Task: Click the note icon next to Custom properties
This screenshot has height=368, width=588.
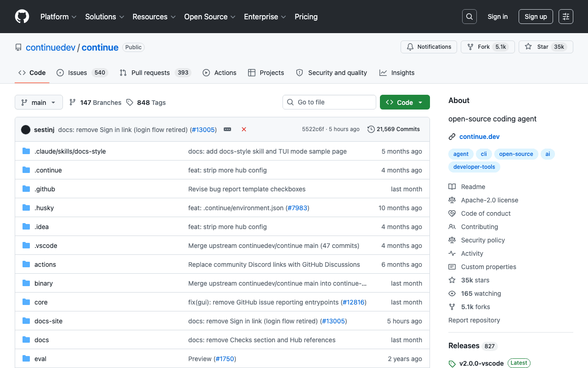Action: pyautogui.click(x=452, y=267)
